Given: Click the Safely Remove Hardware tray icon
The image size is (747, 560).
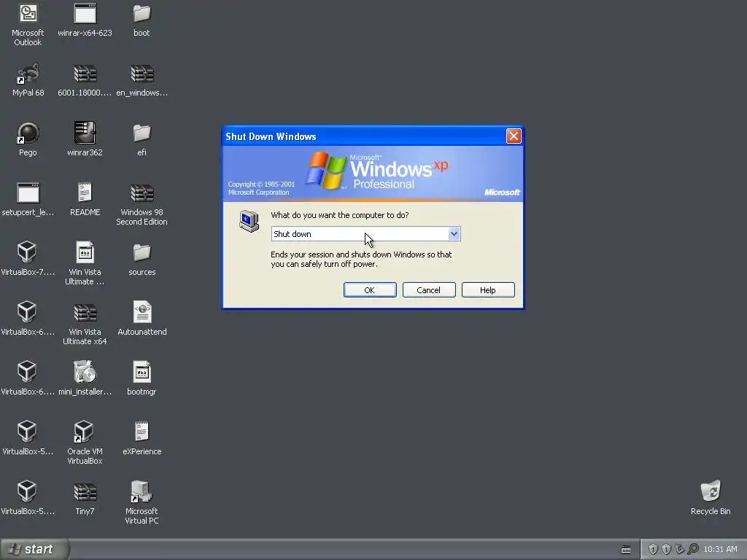Looking at the screenshot, I should tap(680, 549).
